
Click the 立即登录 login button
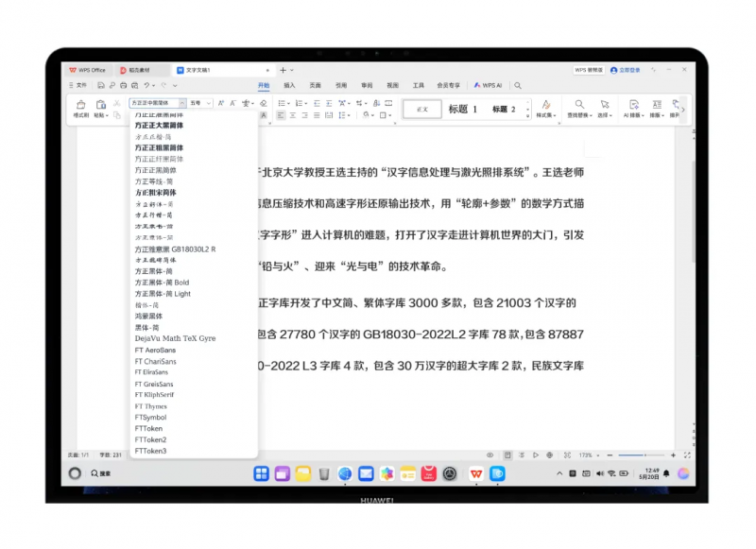click(626, 70)
